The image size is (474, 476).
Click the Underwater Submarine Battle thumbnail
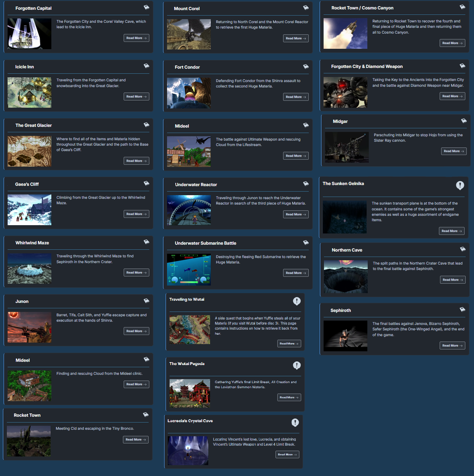[x=189, y=270]
